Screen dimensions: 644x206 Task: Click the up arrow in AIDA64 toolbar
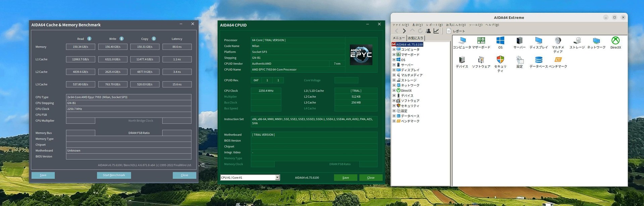[412, 31]
